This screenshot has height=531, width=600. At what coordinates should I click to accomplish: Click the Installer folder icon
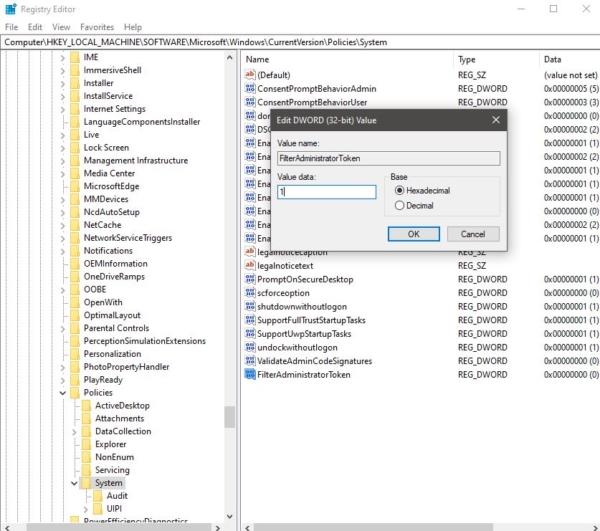75,83
